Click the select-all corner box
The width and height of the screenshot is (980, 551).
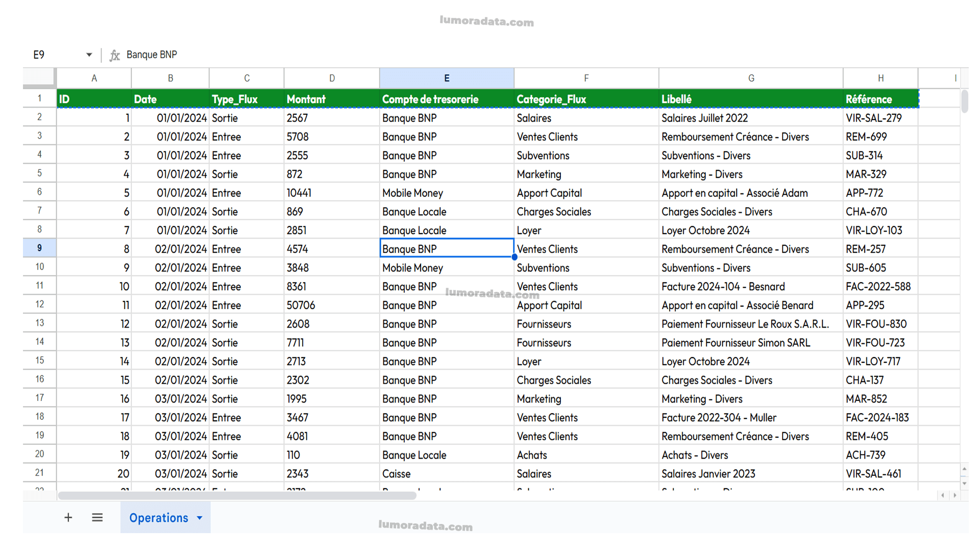click(x=39, y=78)
